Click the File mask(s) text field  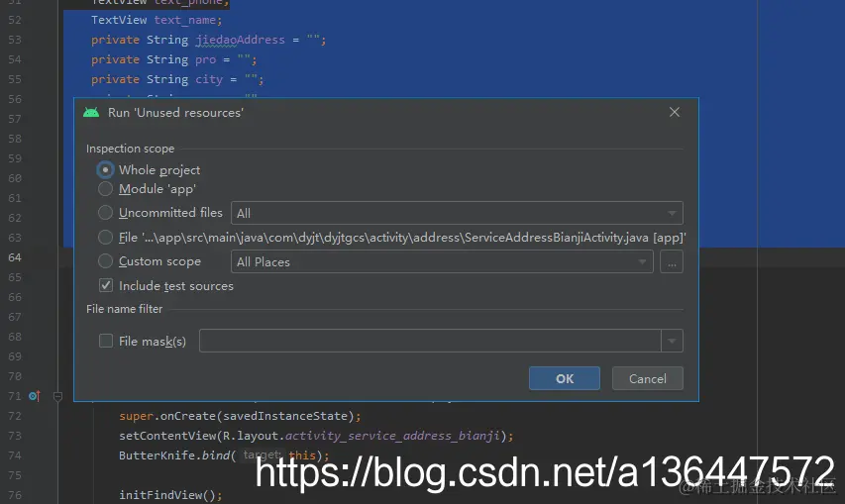430,341
